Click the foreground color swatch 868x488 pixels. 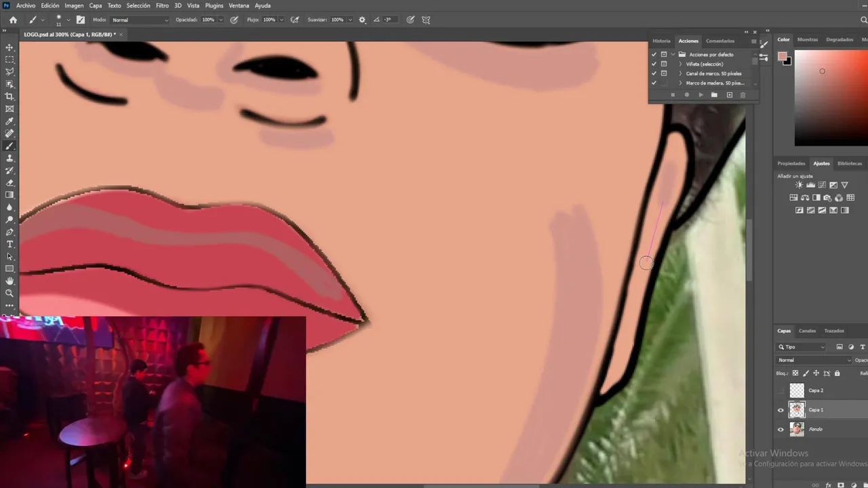click(782, 56)
